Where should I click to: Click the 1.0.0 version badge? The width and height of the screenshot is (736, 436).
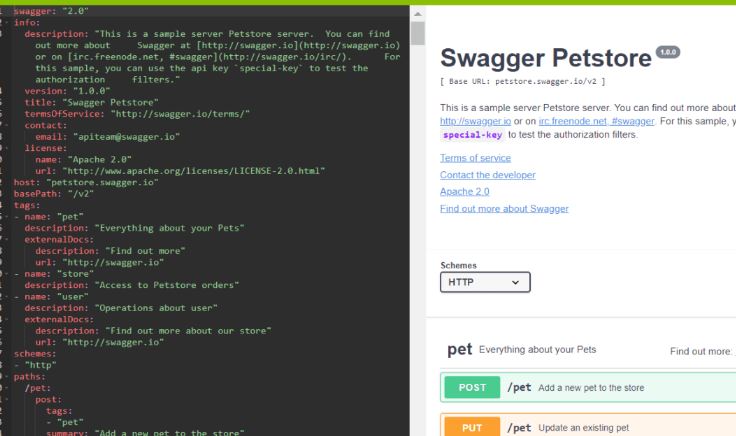(x=668, y=52)
